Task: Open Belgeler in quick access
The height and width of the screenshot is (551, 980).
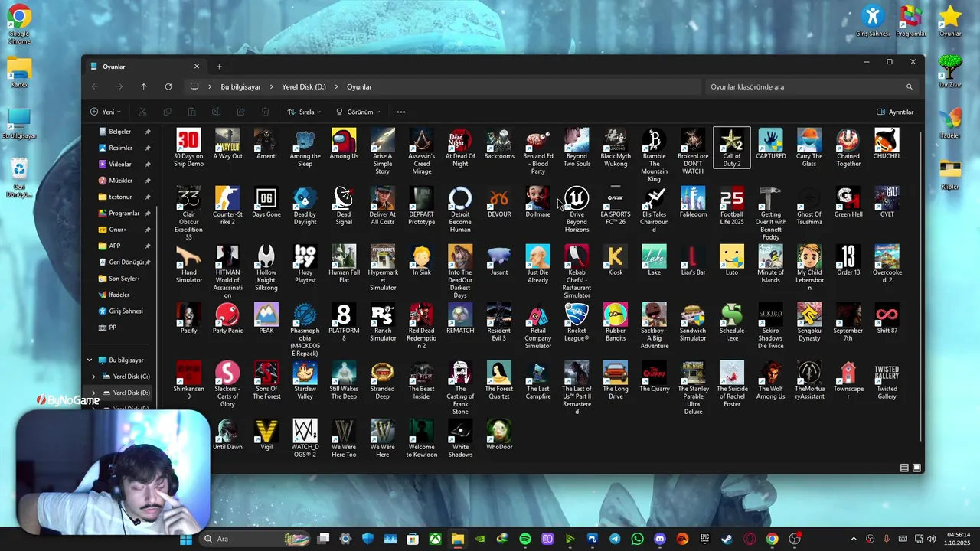Action: tap(120, 132)
